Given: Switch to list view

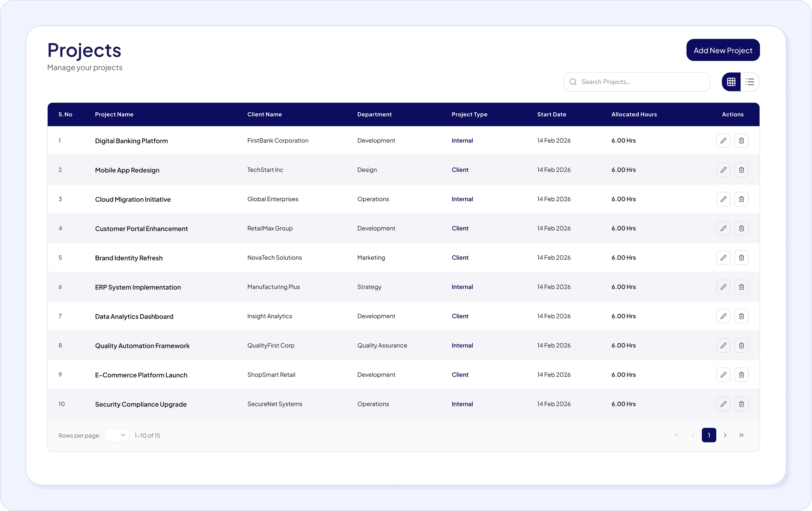Looking at the screenshot, I should pos(750,82).
